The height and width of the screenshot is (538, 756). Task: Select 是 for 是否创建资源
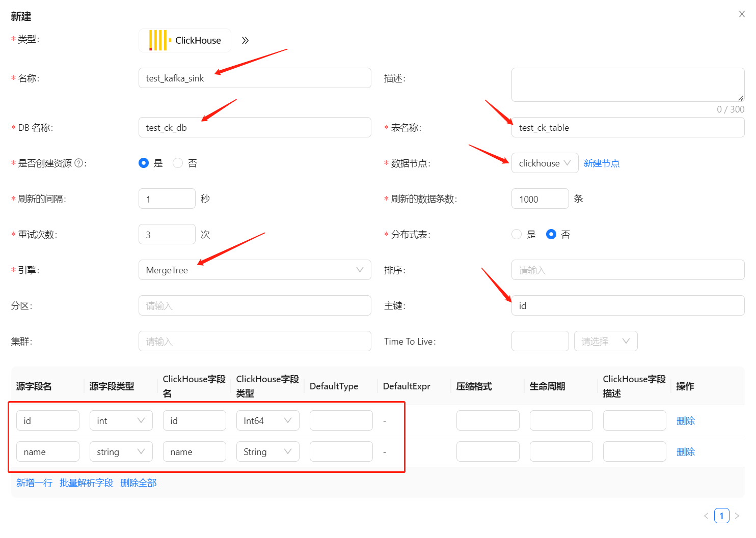pos(144,163)
